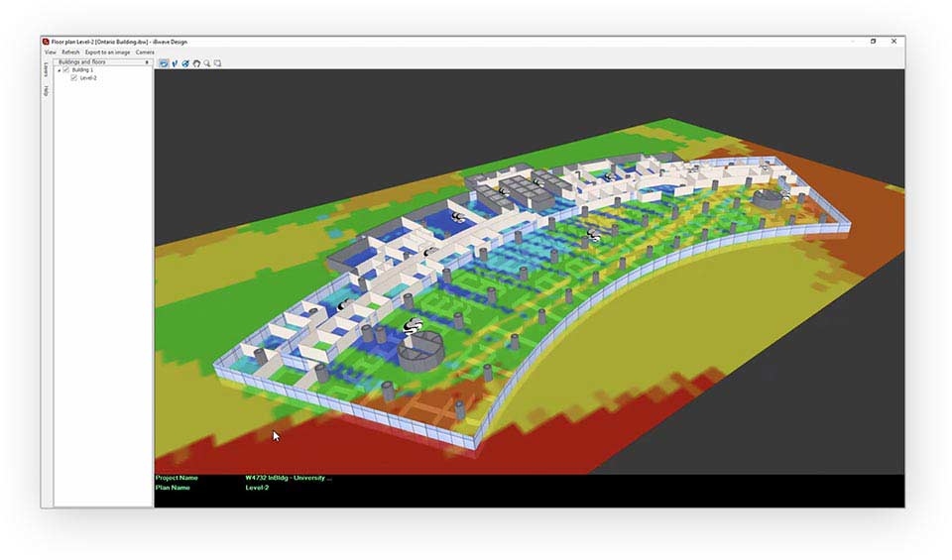Select the blue globe orbit toolbar icon

pos(185,63)
